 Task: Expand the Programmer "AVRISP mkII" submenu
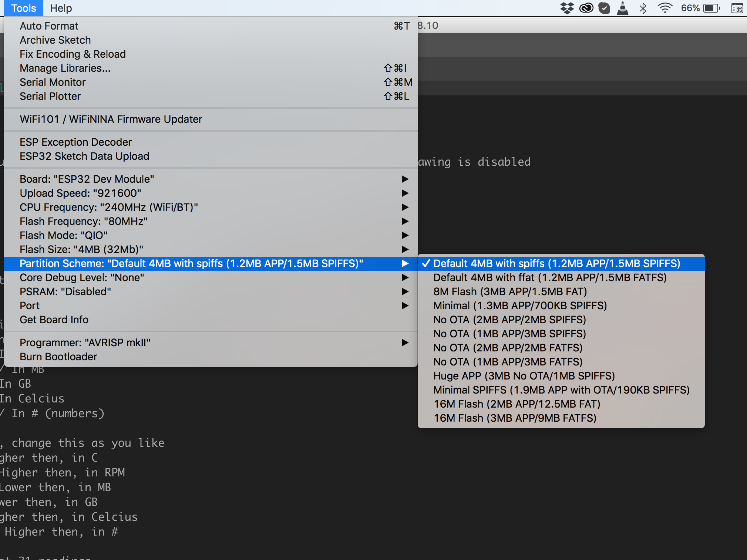tap(85, 343)
